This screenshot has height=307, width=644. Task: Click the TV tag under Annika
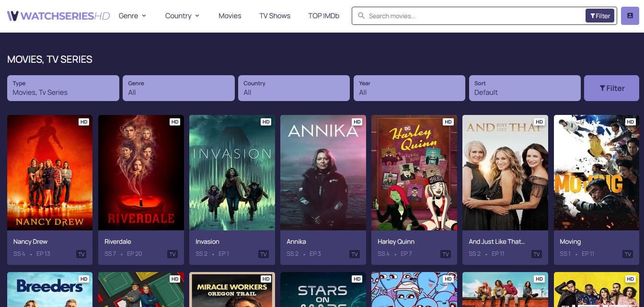coord(355,254)
